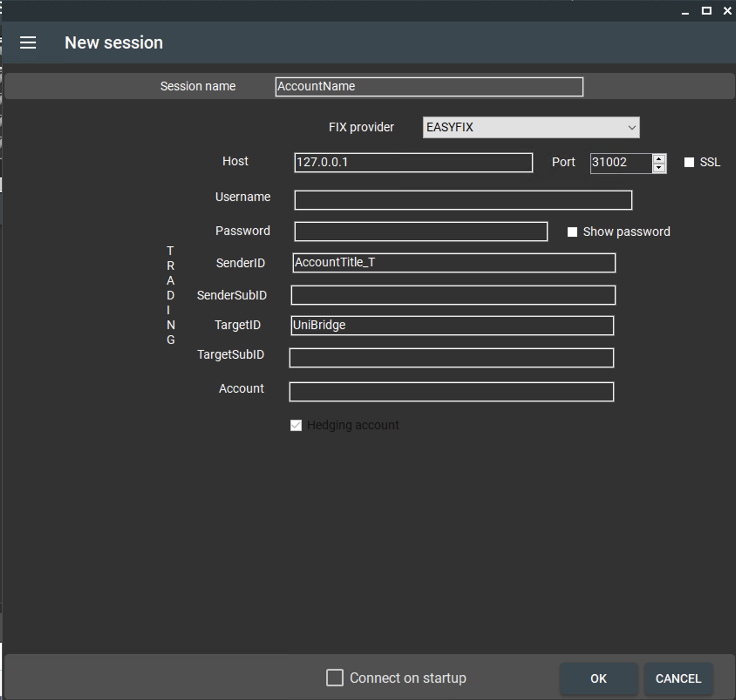
Task: Close the New session window
Action: [x=727, y=11]
